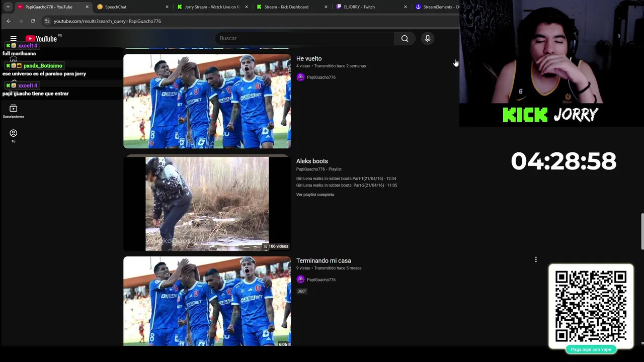Click the 04:28:58 stream timer
Screen dimensions: 644x362
563,161
